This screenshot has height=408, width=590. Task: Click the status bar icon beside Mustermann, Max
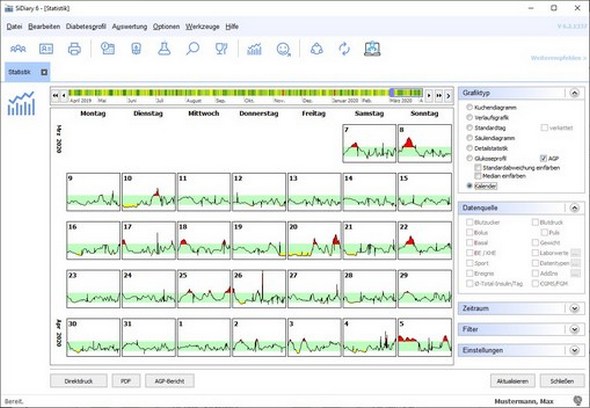pyautogui.click(x=578, y=401)
